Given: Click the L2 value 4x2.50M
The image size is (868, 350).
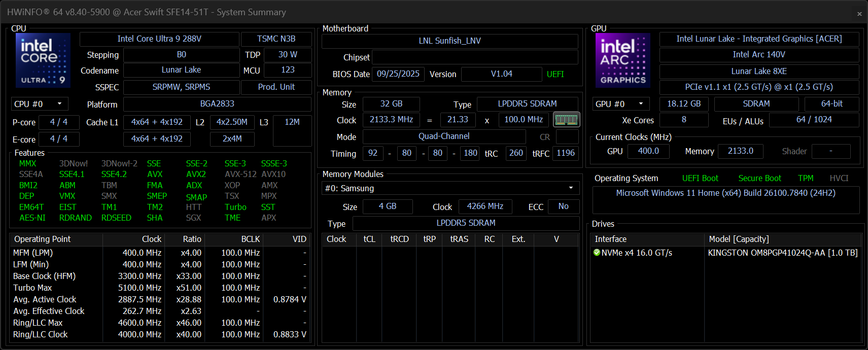Looking at the screenshot, I should coord(232,122).
